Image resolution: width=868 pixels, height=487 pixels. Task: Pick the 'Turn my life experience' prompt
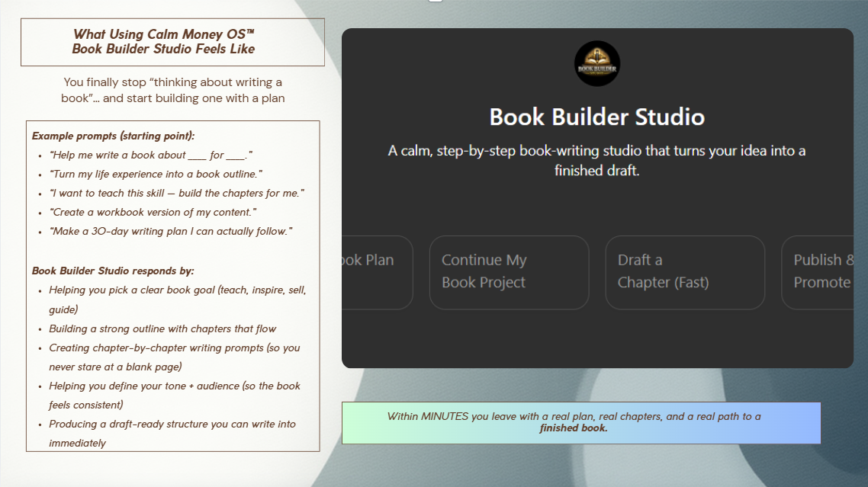click(x=156, y=174)
